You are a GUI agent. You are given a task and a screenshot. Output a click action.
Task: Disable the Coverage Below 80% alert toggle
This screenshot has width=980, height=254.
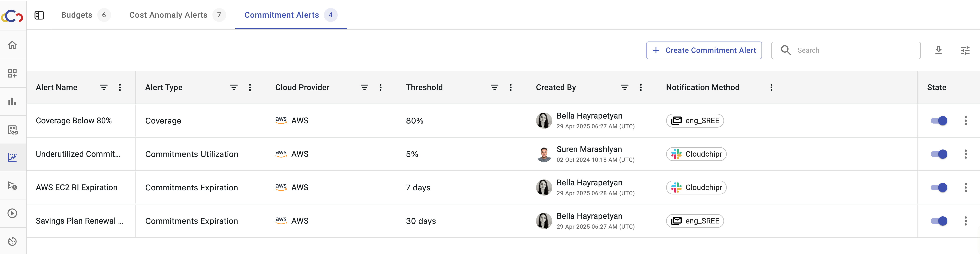pos(939,121)
